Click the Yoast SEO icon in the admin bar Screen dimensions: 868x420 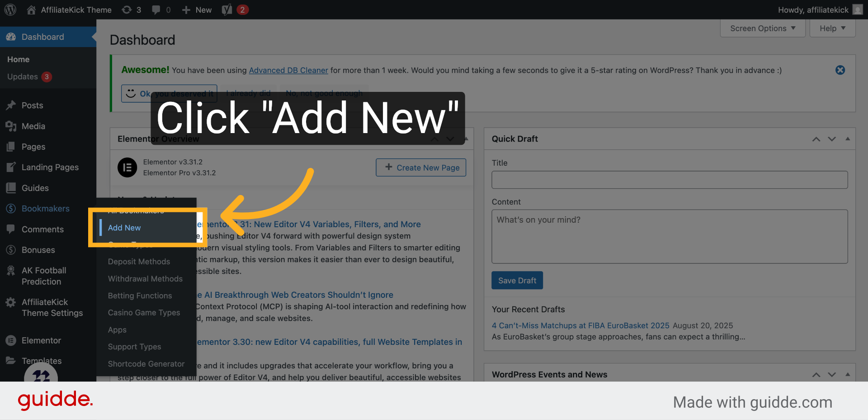tap(227, 10)
